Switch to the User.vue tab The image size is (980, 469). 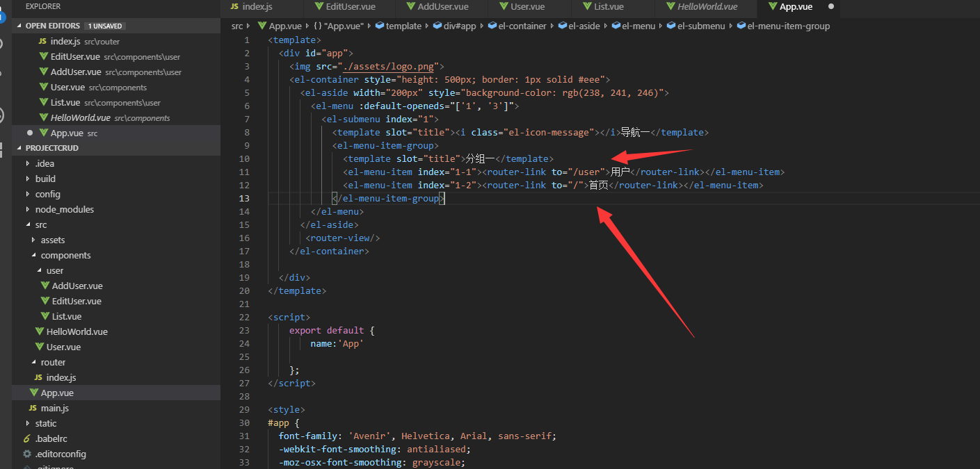click(529, 7)
